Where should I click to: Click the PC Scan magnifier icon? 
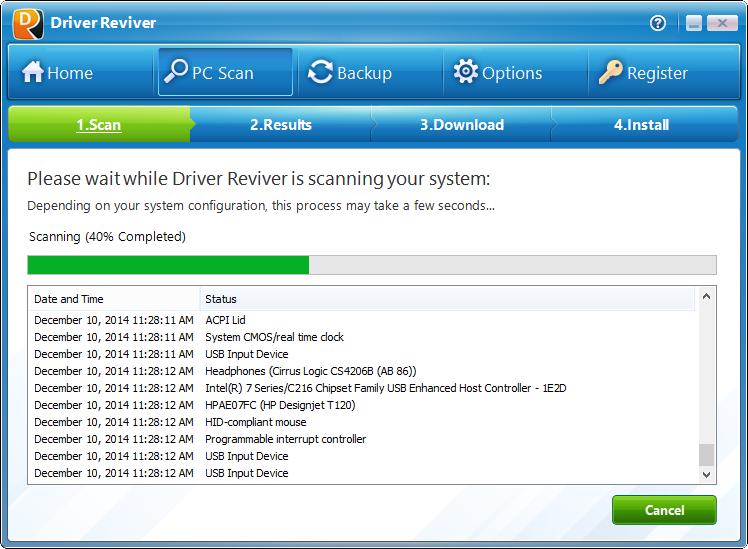[176, 72]
